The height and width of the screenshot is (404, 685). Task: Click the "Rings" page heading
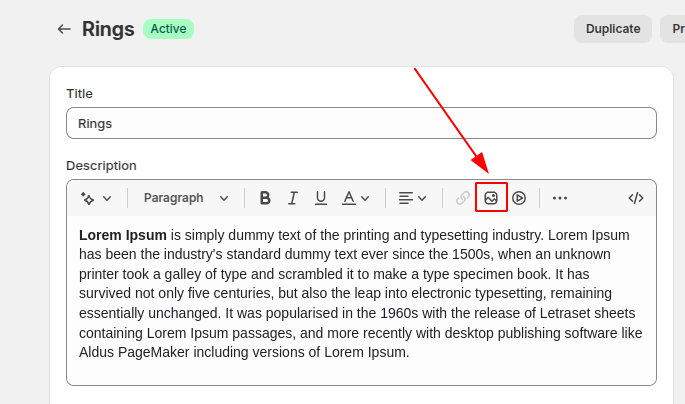108,29
